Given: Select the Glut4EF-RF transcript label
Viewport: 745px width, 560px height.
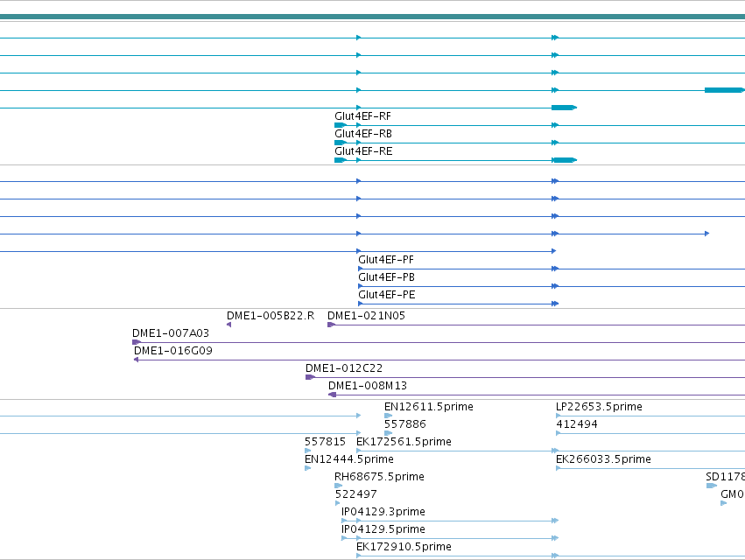Looking at the screenshot, I should pyautogui.click(x=362, y=116).
